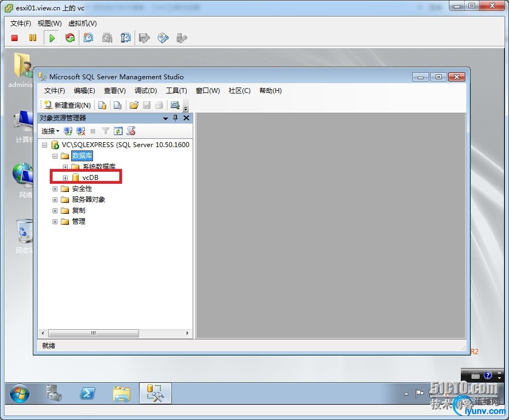The width and height of the screenshot is (509, 420).
Task: Collapse the 数据库 folder node
Action: (x=55, y=156)
